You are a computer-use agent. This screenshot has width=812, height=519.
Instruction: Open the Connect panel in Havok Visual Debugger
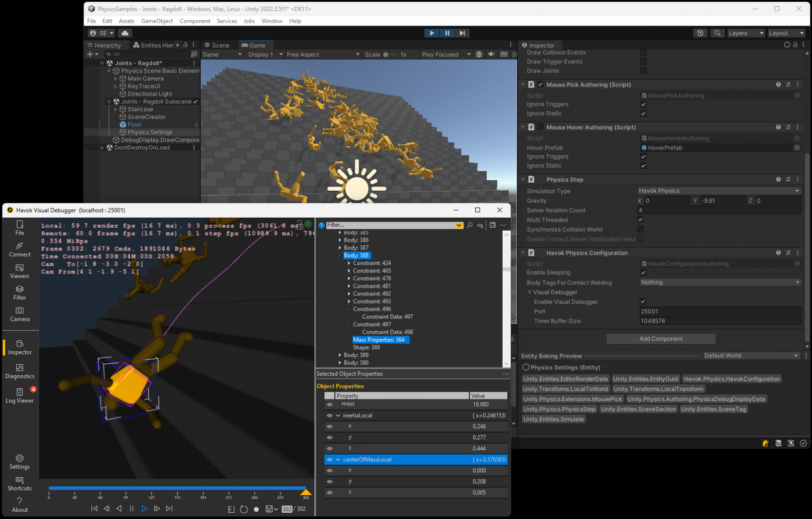(20, 249)
